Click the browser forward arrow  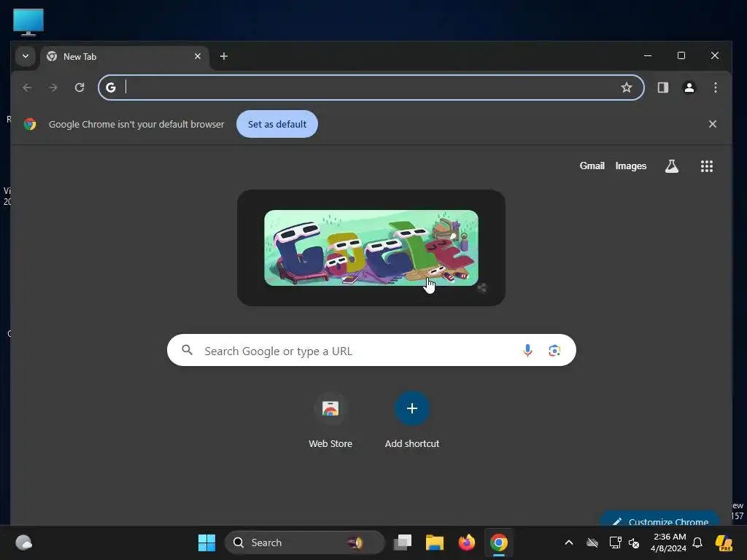click(x=53, y=87)
